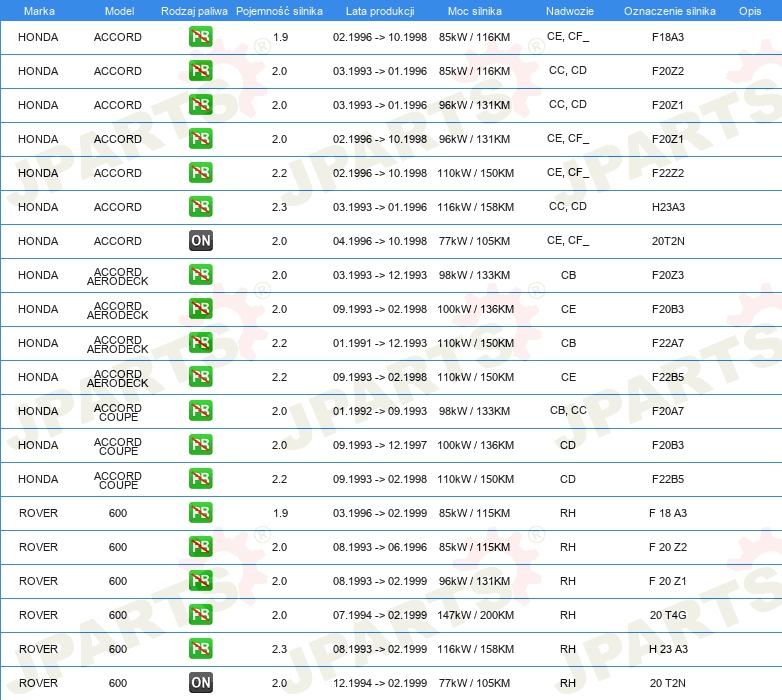The width and height of the screenshot is (782, 700).
Task: Click the petrol icon in the Aerodeck F20Z3 row
Action: [x=200, y=275]
